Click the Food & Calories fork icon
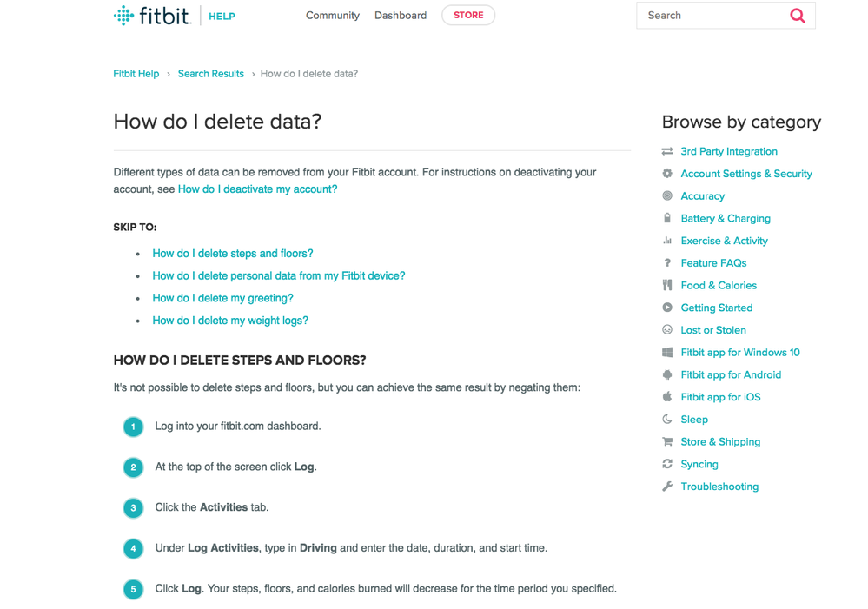 (x=667, y=285)
